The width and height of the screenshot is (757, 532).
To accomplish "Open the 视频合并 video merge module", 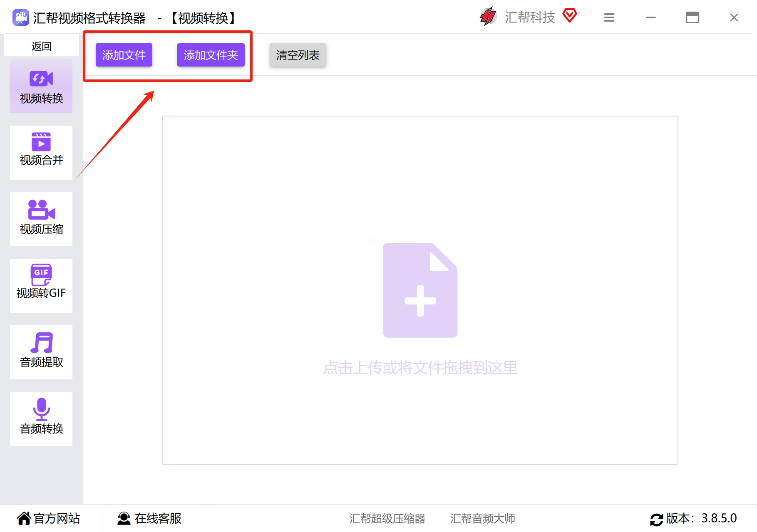I will click(x=41, y=153).
